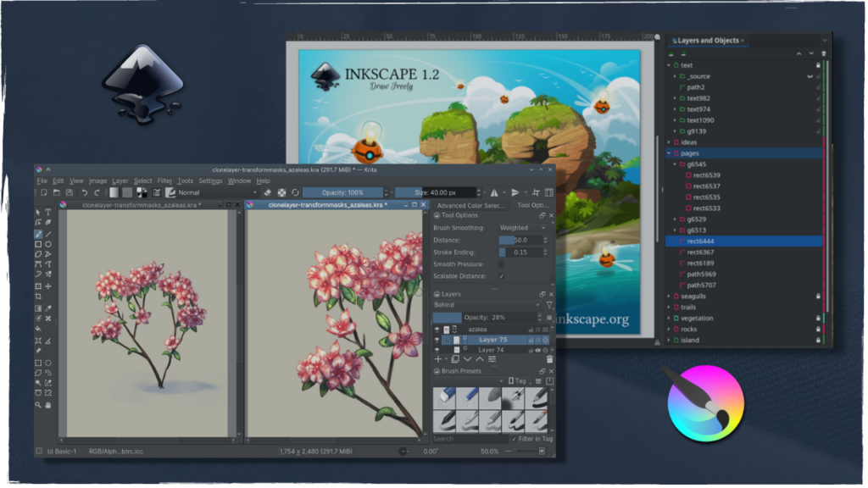Hide Layer 75 with its eye icon
The height and width of the screenshot is (488, 868).
(x=437, y=340)
